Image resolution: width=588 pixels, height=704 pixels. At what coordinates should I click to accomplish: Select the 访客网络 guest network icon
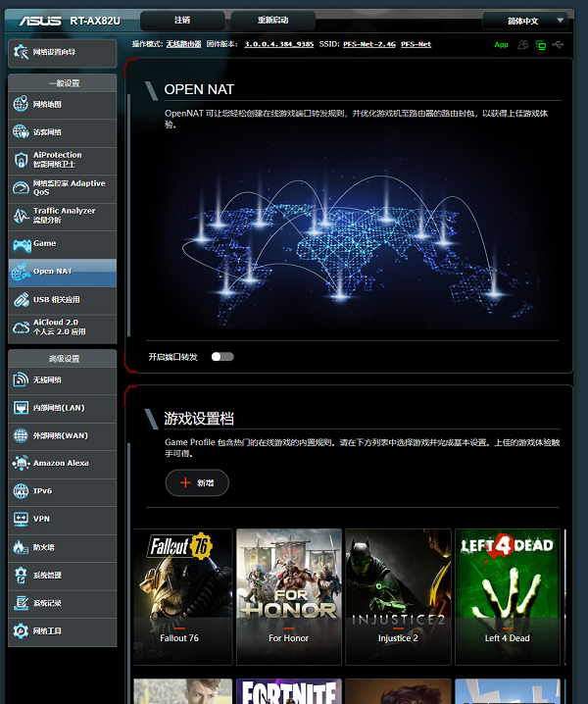[x=21, y=132]
